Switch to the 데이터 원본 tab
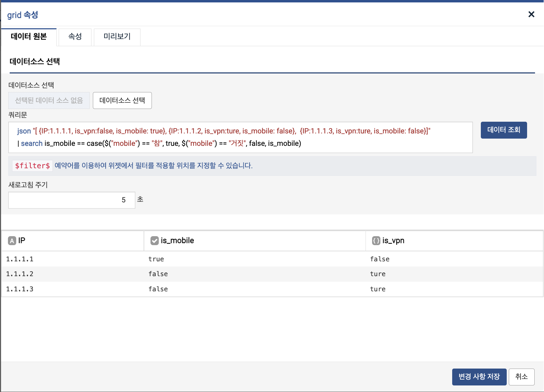This screenshot has height=392, width=544. (x=29, y=37)
